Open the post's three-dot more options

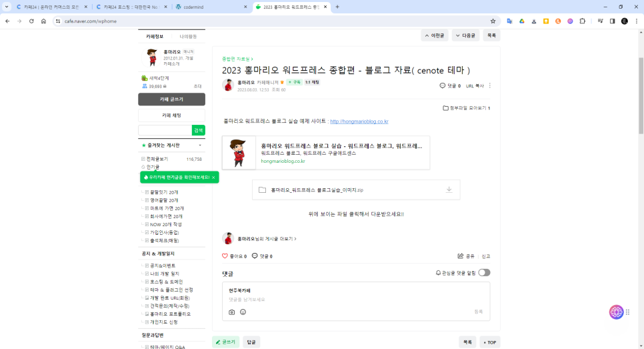(x=489, y=85)
